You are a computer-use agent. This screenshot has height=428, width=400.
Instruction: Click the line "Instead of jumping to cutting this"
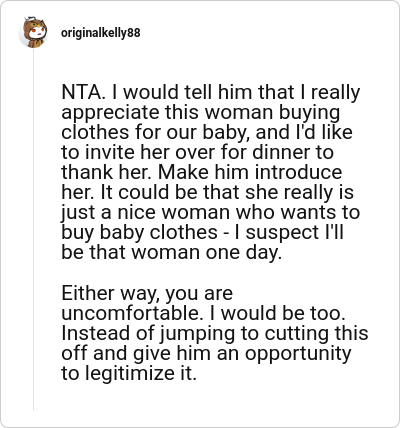point(215,333)
